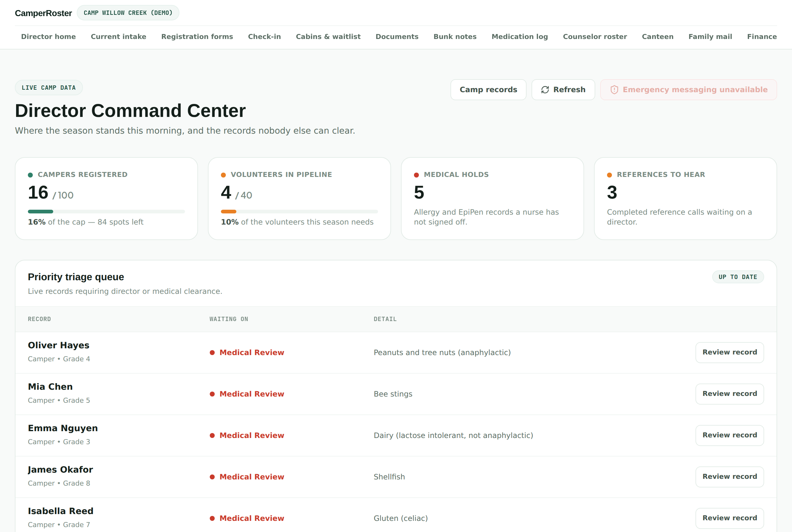
Task: Click 'Peanuts and tree nuts (anaphylactic)' detail
Action: 442,353
